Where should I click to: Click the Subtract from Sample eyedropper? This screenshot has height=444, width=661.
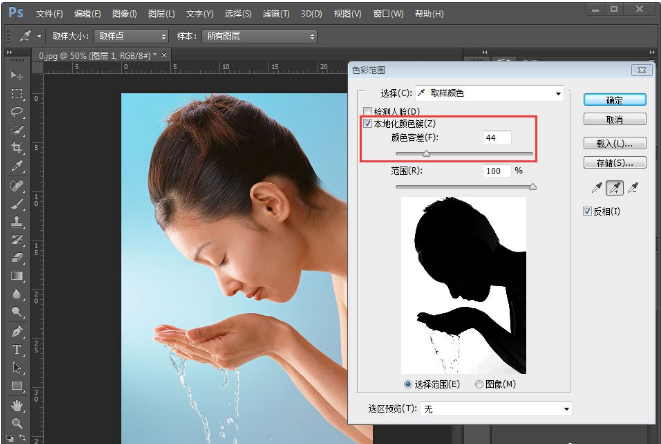point(633,188)
